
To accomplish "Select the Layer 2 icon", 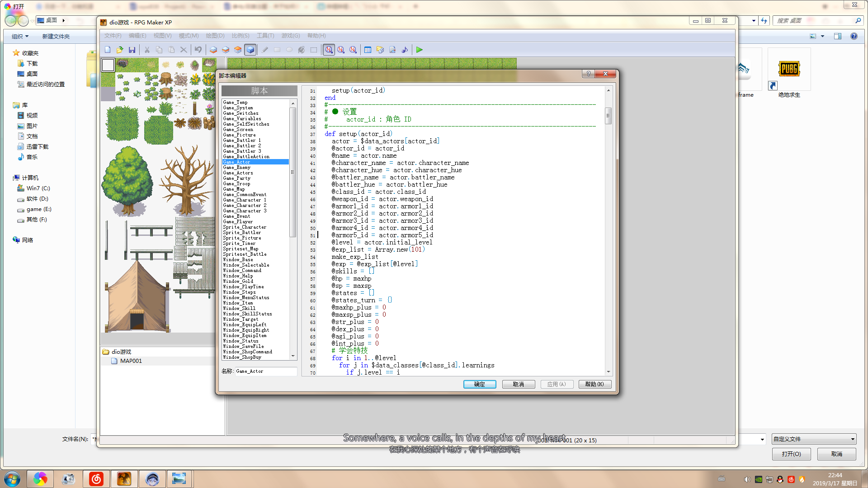I will click(226, 50).
